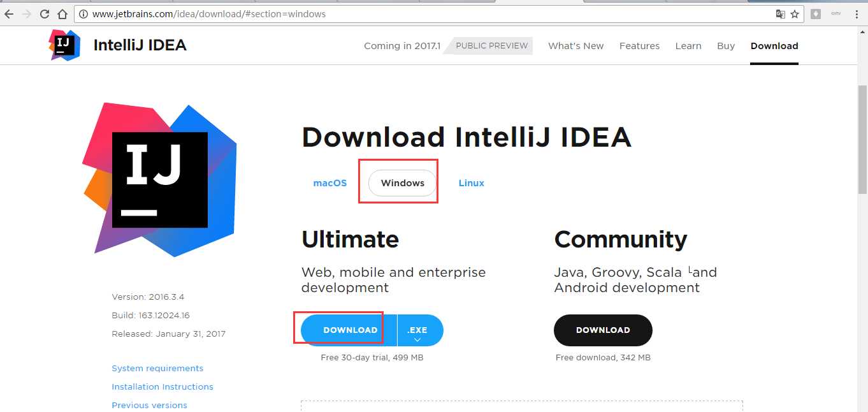The width and height of the screenshot is (868, 412).
Task: Click the 'Free download, 342 MB' text
Action: click(603, 358)
